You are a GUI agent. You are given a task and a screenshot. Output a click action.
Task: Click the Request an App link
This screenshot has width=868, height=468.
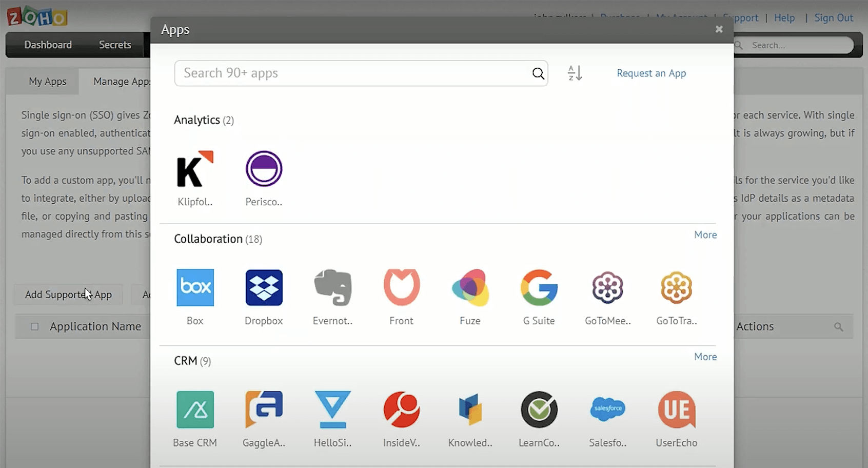[x=651, y=73]
